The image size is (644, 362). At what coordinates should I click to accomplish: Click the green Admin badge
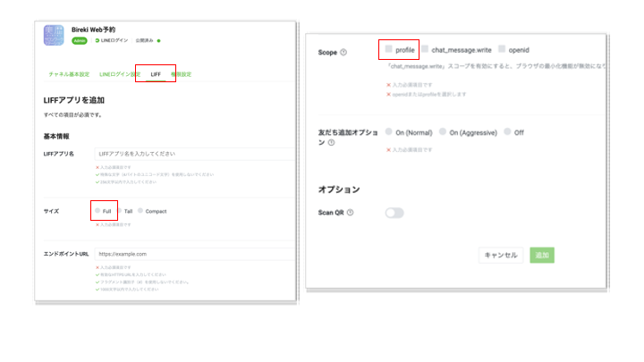[x=79, y=41]
